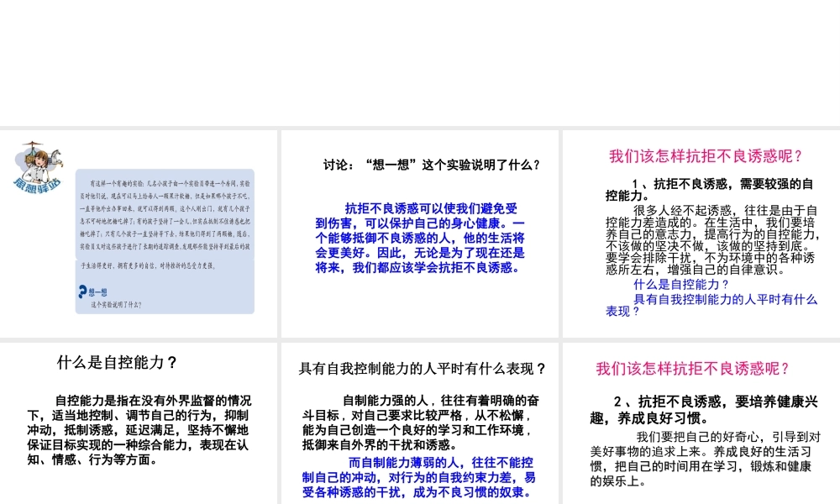This screenshot has width=840, height=504.
Task: Open the blue 什么是自控能力？ link
Action: click(682, 284)
